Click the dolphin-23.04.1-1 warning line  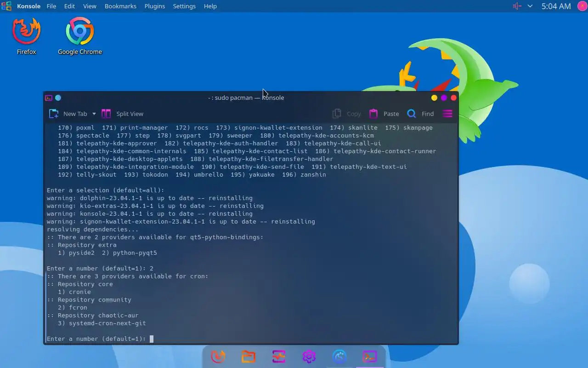150,198
